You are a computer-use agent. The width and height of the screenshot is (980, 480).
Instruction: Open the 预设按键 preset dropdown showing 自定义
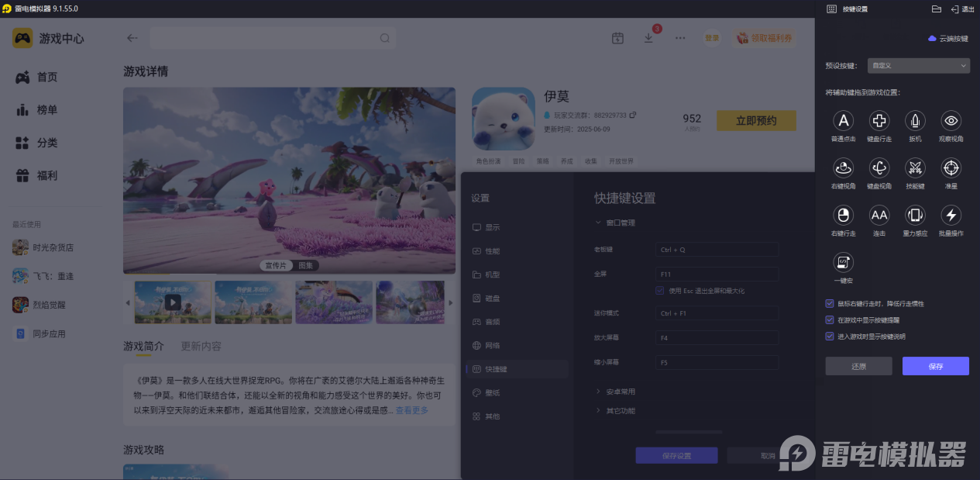(x=918, y=65)
